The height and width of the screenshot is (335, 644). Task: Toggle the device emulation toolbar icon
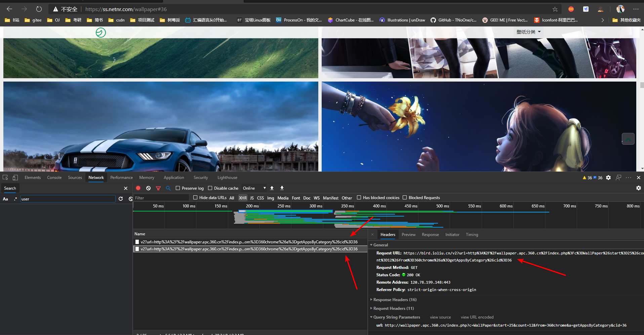coord(15,178)
